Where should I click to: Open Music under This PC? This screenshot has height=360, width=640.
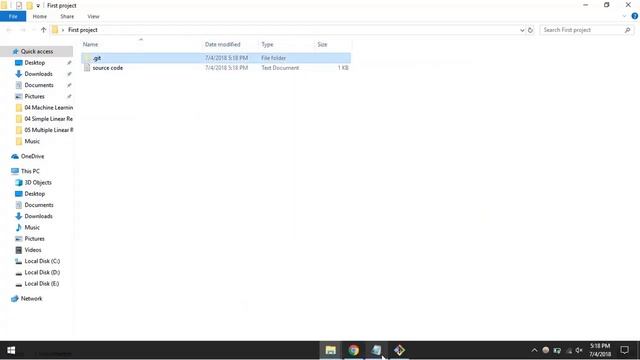point(32,227)
